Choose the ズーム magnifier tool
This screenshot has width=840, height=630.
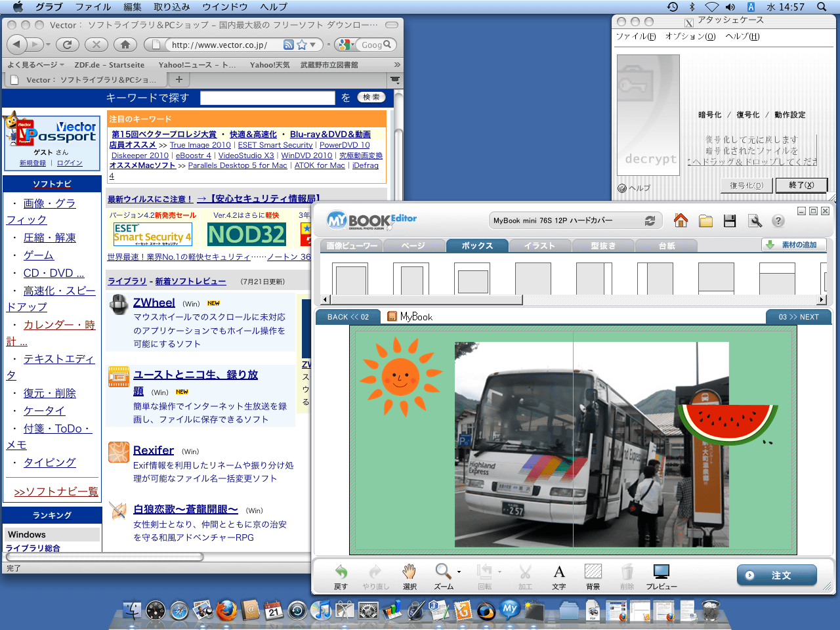444,577
